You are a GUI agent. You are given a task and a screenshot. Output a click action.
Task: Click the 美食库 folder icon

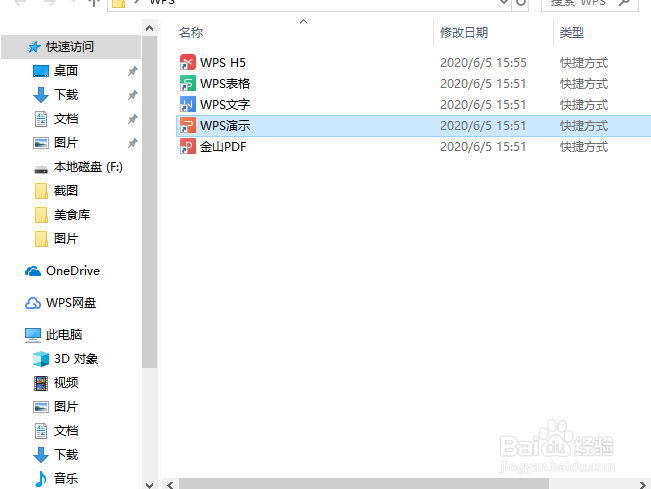41,215
